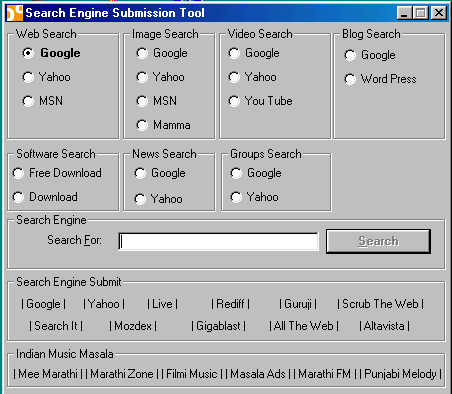
Task: Open the Scrub The Web link
Action: [380, 304]
